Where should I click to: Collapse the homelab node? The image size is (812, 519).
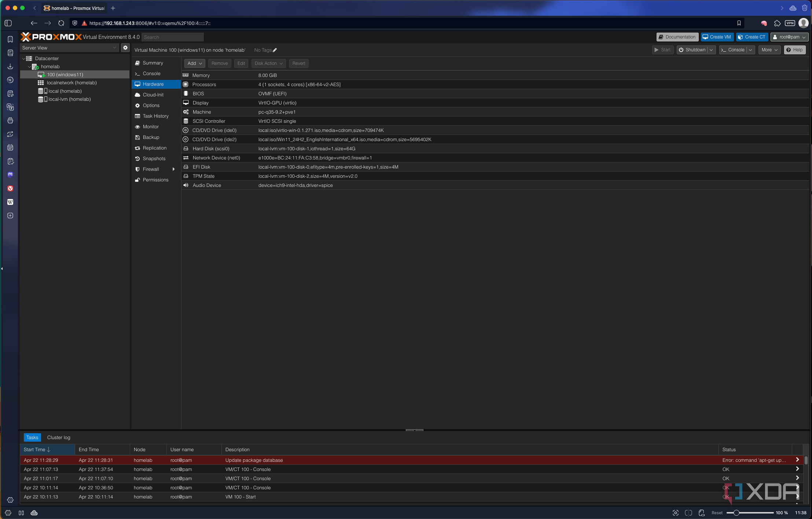[x=30, y=67]
